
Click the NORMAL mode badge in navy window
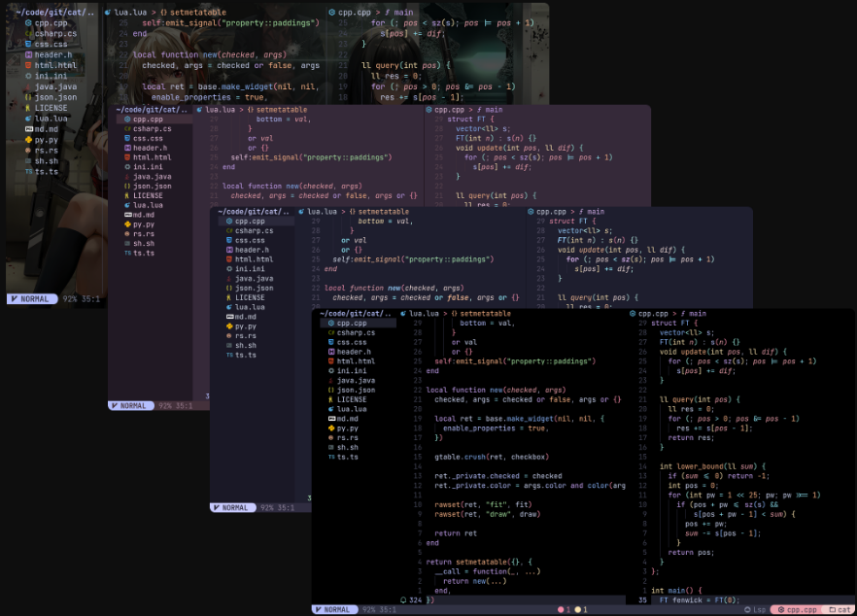coord(233,508)
